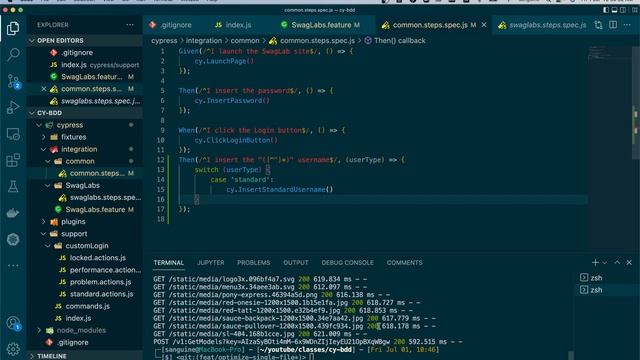Close common.steps.s... in Open Editors
Viewport: 640px width, 360px height.
click(44, 89)
